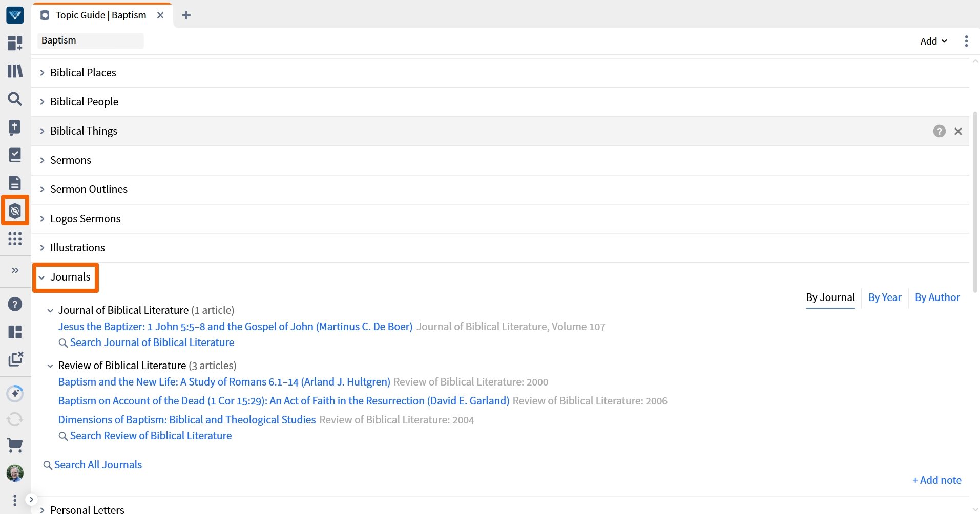Switch to By Author view
Image resolution: width=980 pixels, height=514 pixels.
tap(937, 297)
